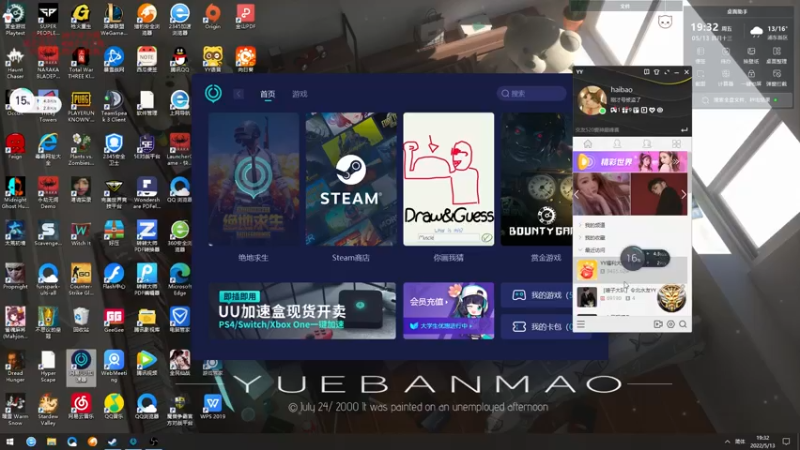
Task: Open the Draw&Guess game card
Action: tap(448, 179)
